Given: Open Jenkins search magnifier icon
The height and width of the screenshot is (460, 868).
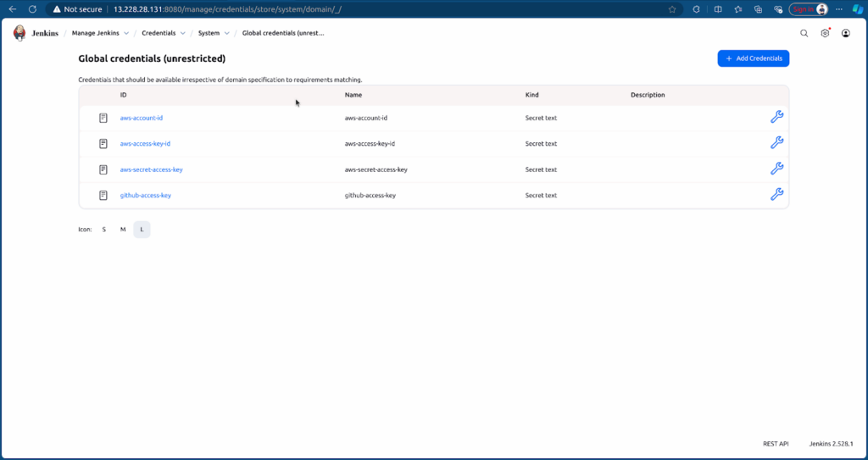Looking at the screenshot, I should pos(804,33).
